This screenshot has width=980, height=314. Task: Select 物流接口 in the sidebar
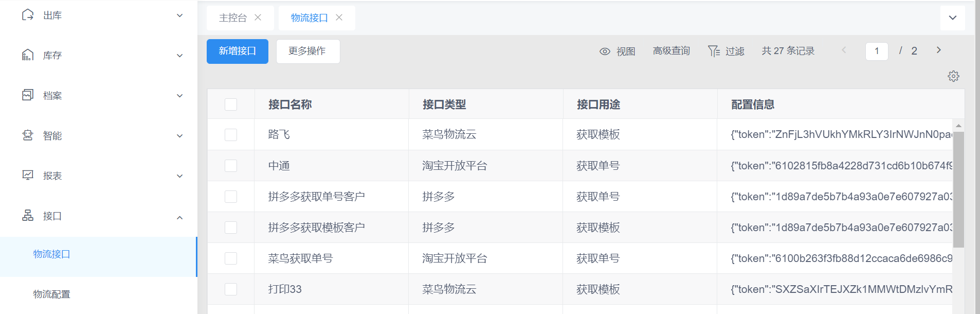(x=98, y=257)
